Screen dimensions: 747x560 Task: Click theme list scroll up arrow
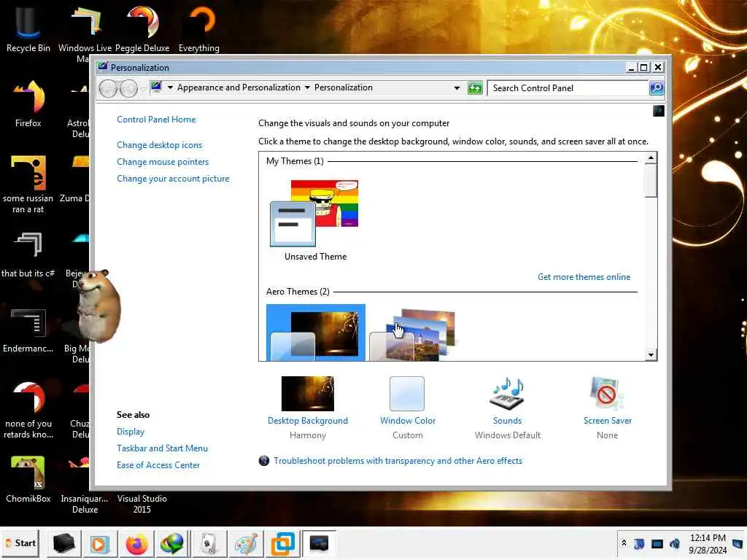[651, 157]
